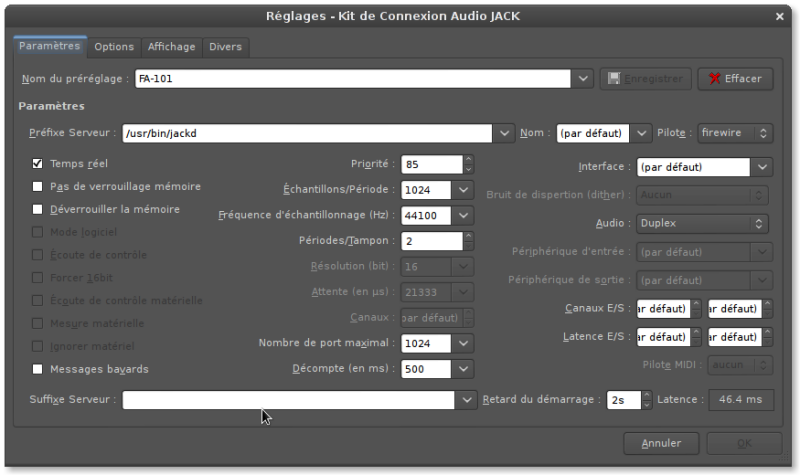Image resolution: width=800 pixels, height=475 pixels.
Task: Click the Enregistrer button
Action: [645, 79]
